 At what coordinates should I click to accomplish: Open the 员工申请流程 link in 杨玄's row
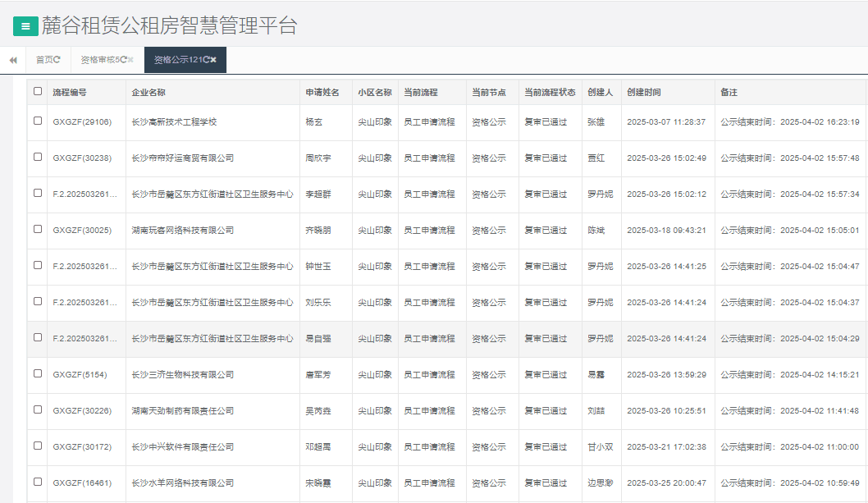click(430, 121)
